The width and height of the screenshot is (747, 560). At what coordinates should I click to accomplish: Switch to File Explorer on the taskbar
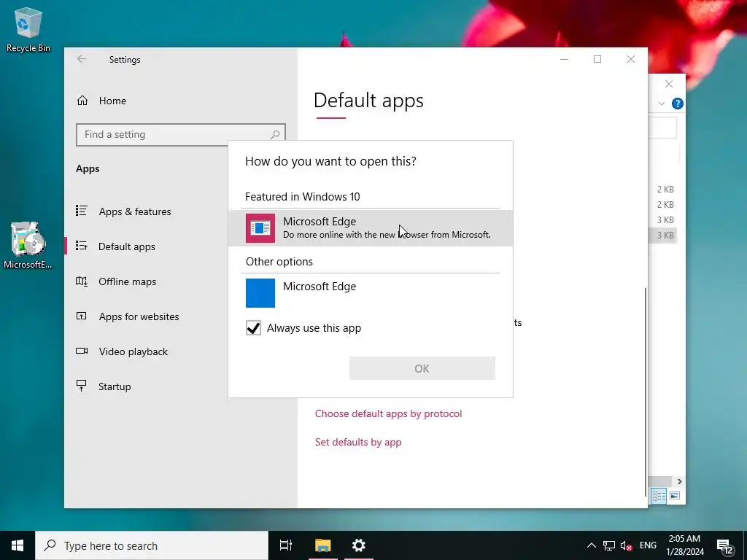322,545
